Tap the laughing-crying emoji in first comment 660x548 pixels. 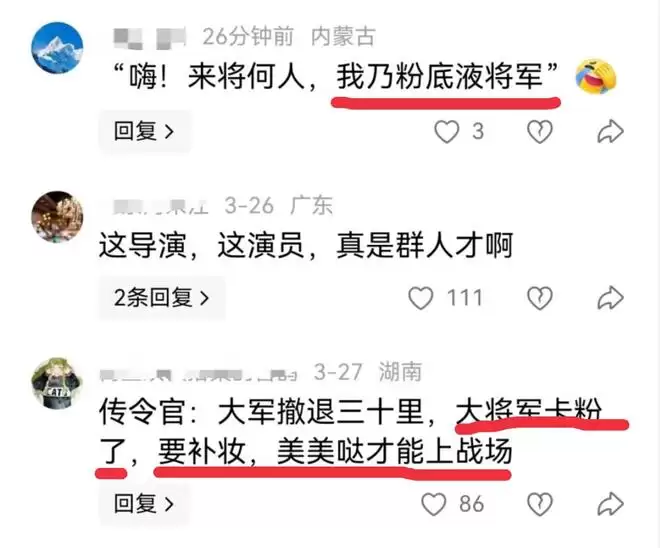[595, 77]
